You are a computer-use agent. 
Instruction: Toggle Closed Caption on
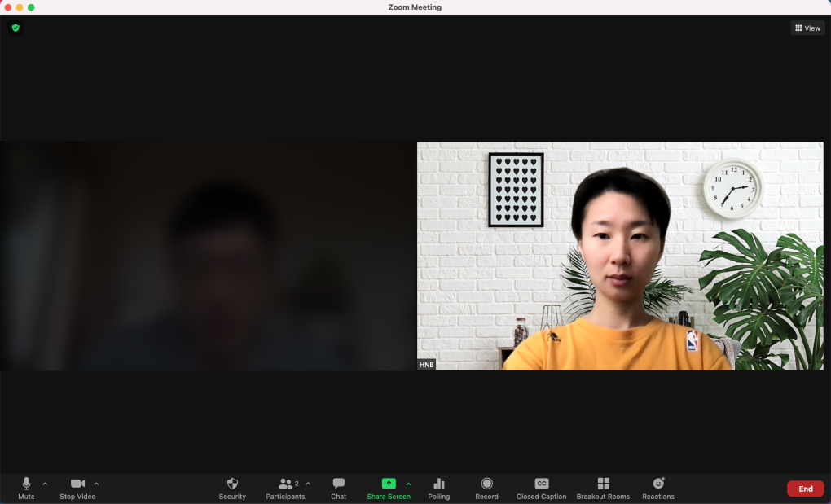tap(541, 484)
